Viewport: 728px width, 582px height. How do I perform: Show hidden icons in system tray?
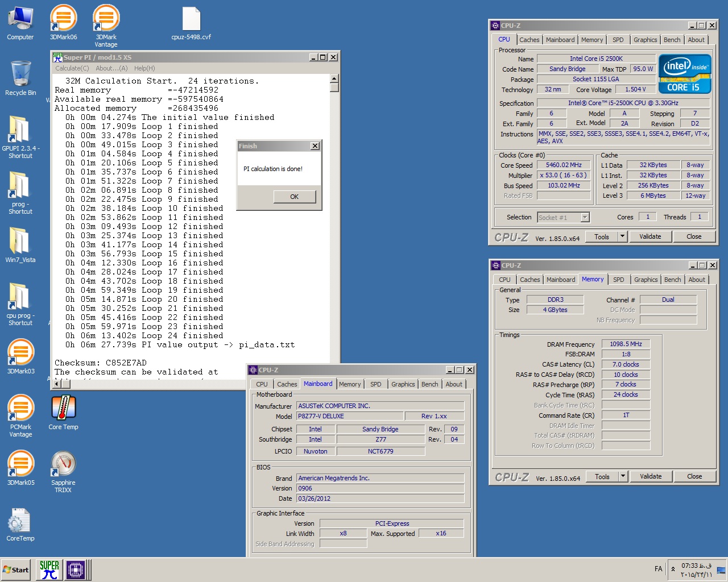point(673,569)
